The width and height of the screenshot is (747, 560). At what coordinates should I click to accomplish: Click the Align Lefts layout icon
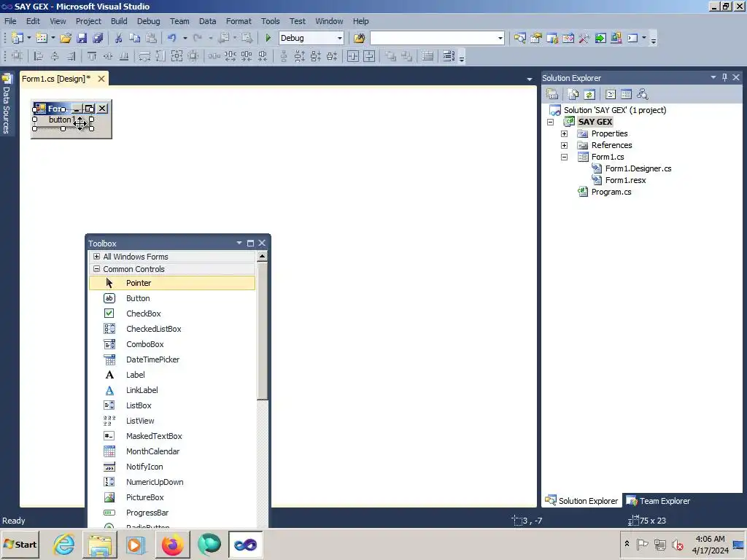pyautogui.click(x=39, y=56)
